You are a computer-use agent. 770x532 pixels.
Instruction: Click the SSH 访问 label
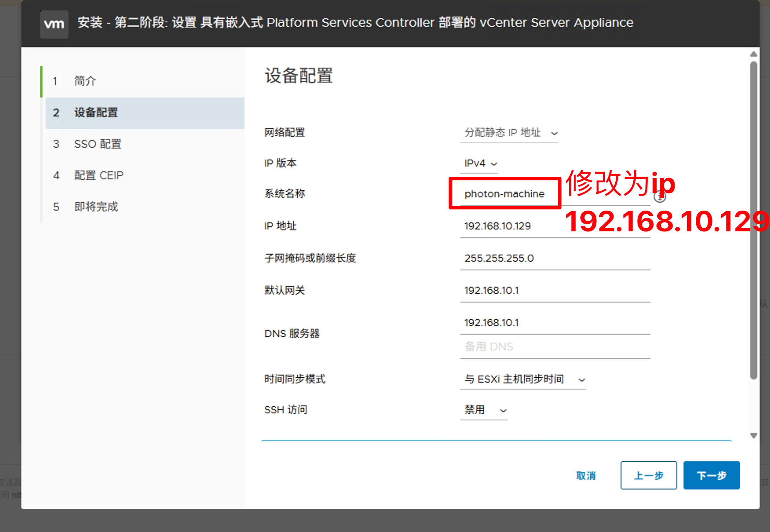286,410
